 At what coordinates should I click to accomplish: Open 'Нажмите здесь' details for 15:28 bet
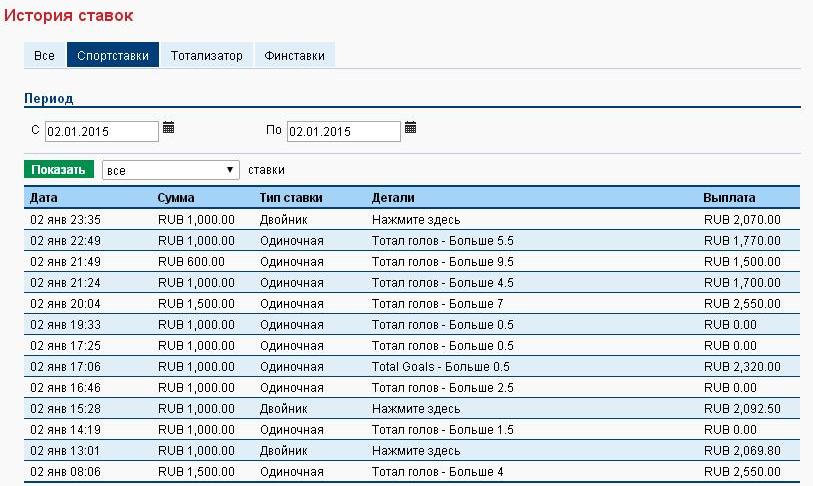[x=416, y=409]
